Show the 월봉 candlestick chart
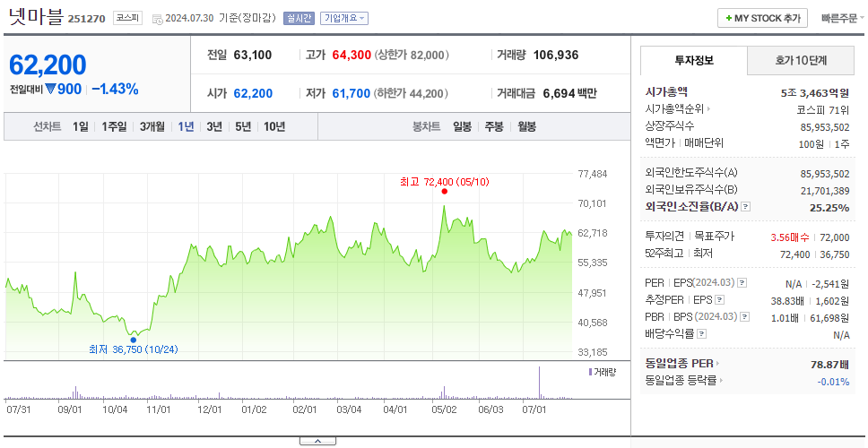Image resolution: width=868 pixels, height=448 pixels. 527,126
